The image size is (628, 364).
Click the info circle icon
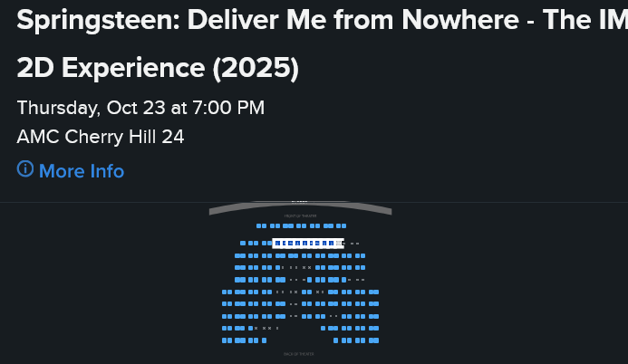tap(25, 169)
